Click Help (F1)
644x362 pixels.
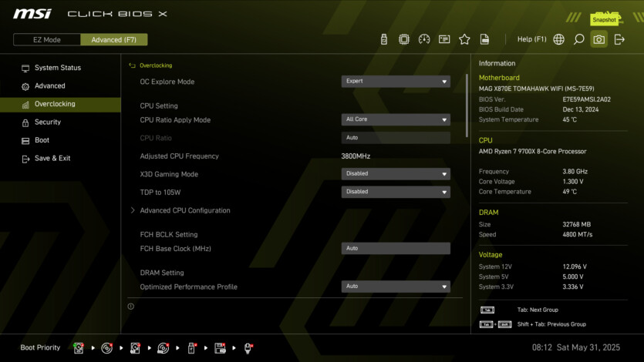(531, 39)
